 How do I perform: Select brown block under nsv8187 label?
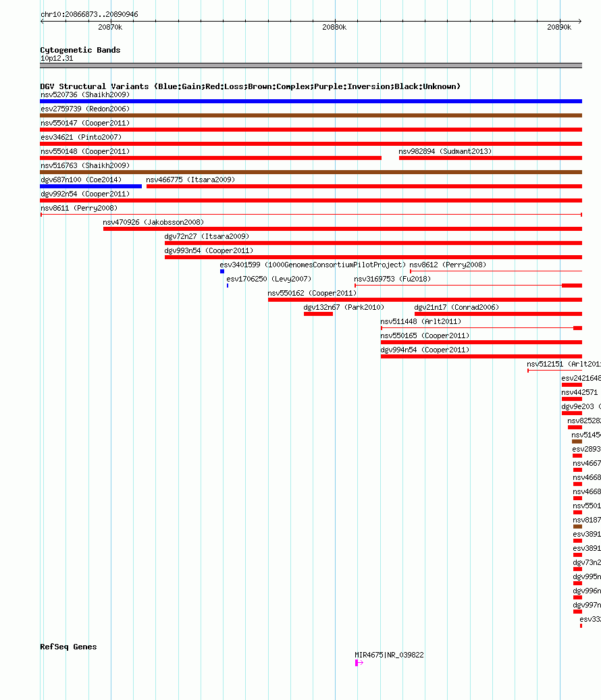(x=577, y=527)
